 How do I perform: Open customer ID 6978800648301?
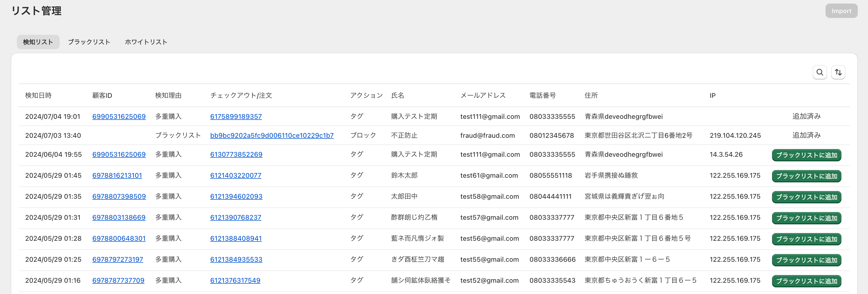click(x=119, y=238)
